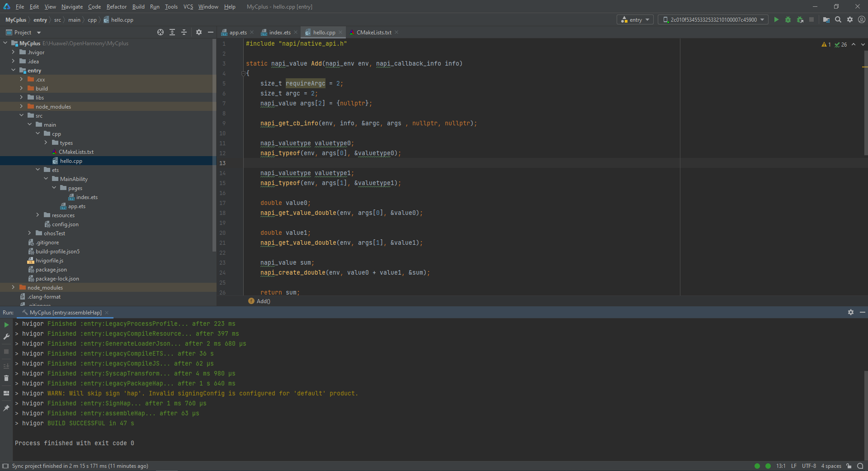Clear Run console with trash icon
This screenshot has height=471, width=868.
pyautogui.click(x=6, y=378)
